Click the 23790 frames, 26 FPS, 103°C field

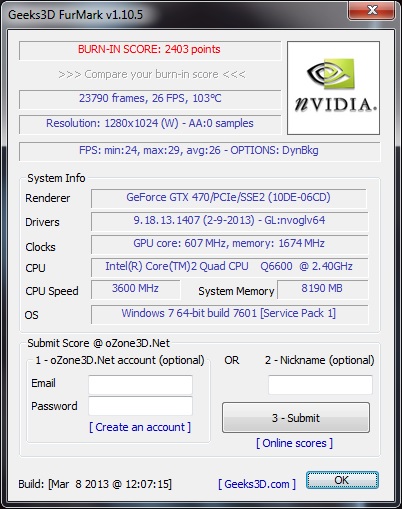(150, 99)
